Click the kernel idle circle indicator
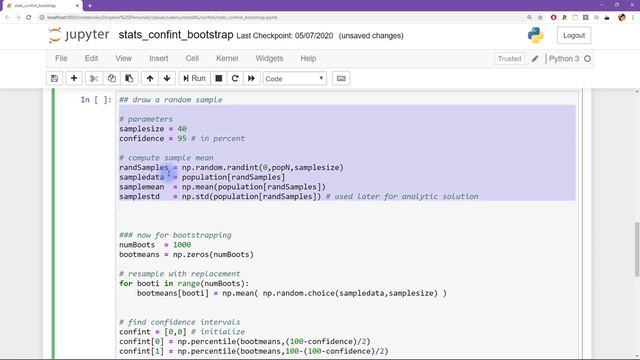 pos(587,59)
